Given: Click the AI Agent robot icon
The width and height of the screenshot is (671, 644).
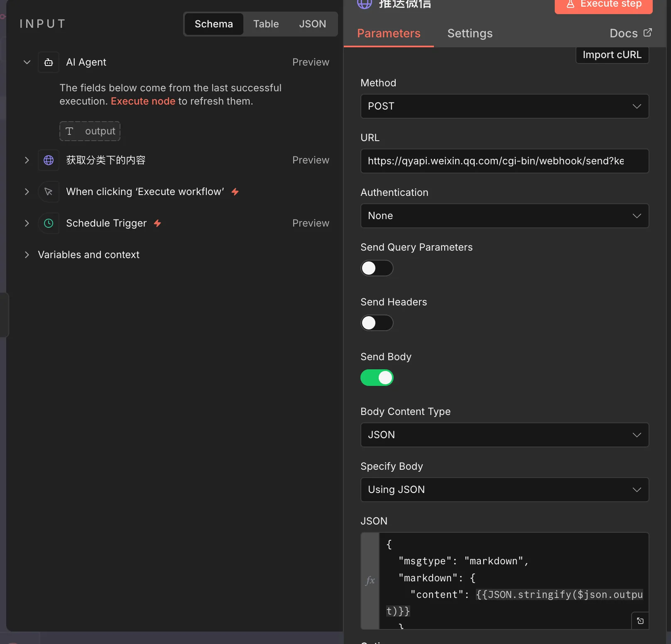Looking at the screenshot, I should tap(49, 62).
